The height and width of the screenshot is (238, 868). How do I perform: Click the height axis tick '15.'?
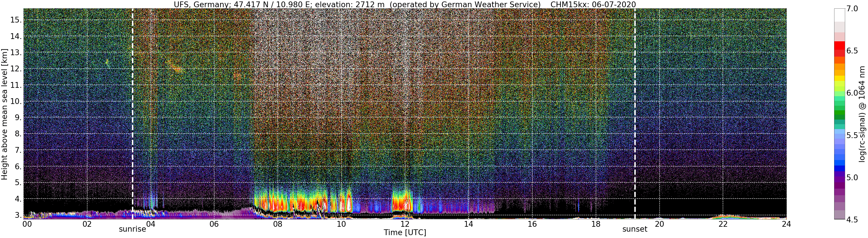point(16,20)
